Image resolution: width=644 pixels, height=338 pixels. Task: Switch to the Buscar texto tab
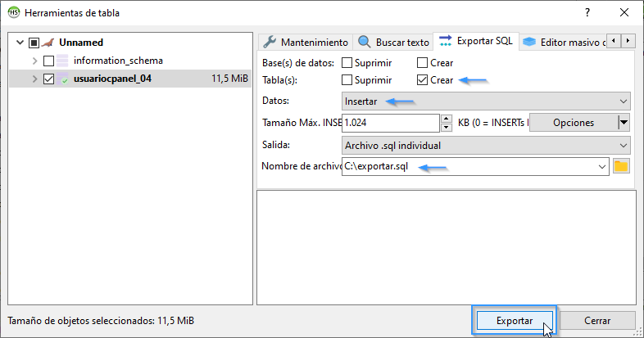394,43
